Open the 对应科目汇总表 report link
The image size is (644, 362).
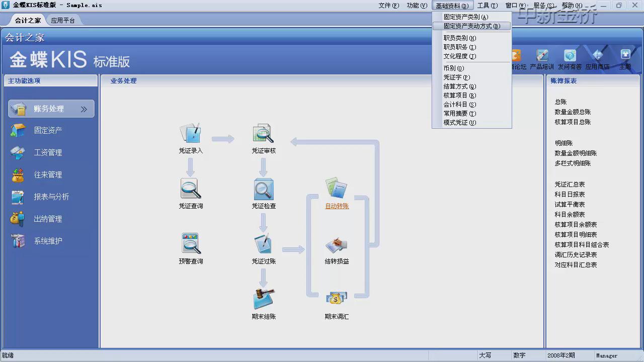(x=576, y=265)
